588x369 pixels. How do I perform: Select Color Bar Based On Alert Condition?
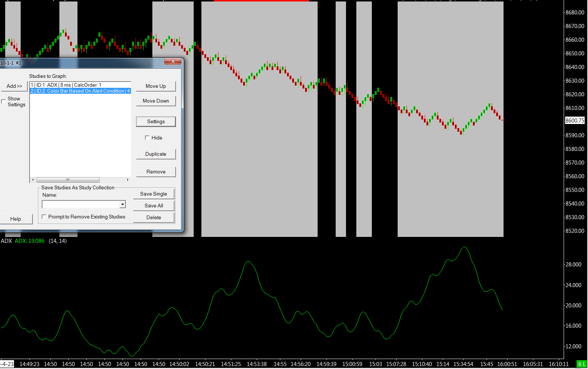[x=80, y=91]
